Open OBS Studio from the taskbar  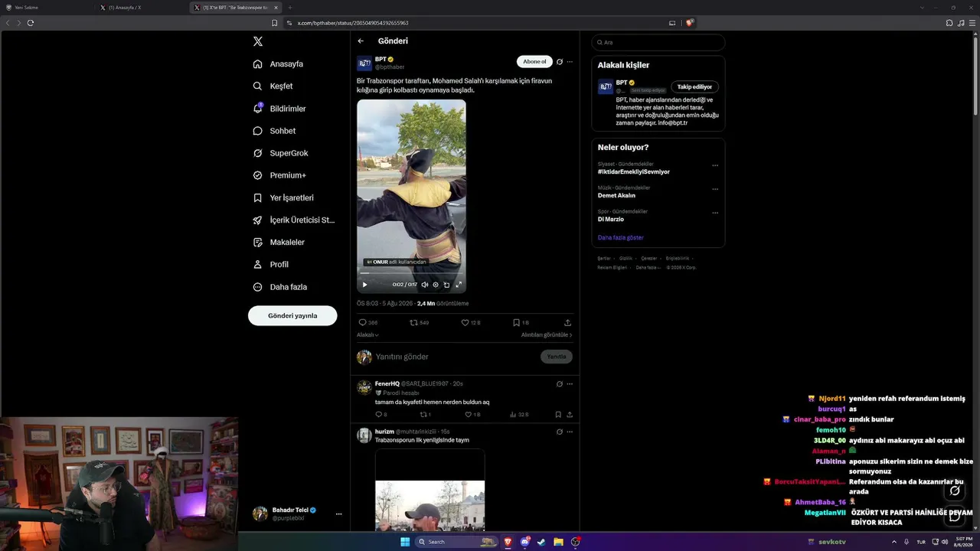point(576,542)
